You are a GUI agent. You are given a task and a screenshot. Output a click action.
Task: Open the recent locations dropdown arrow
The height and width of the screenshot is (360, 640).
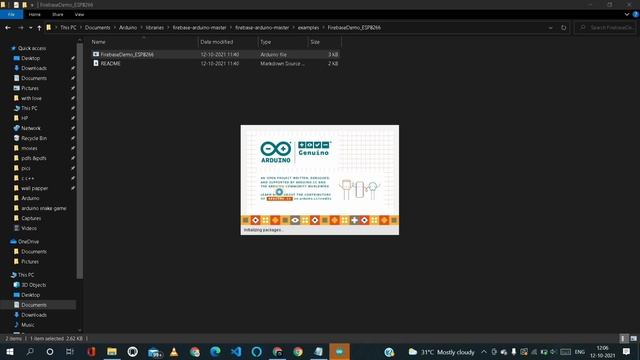pos(31,28)
